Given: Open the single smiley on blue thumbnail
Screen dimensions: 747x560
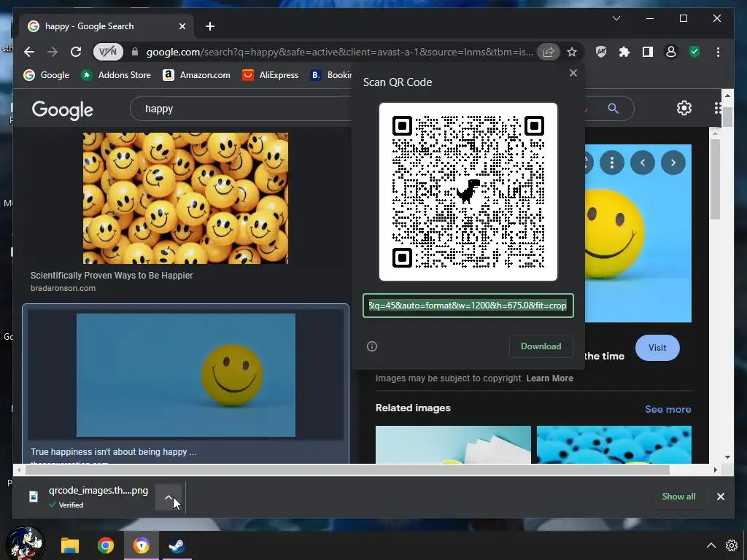Looking at the screenshot, I should [186, 375].
